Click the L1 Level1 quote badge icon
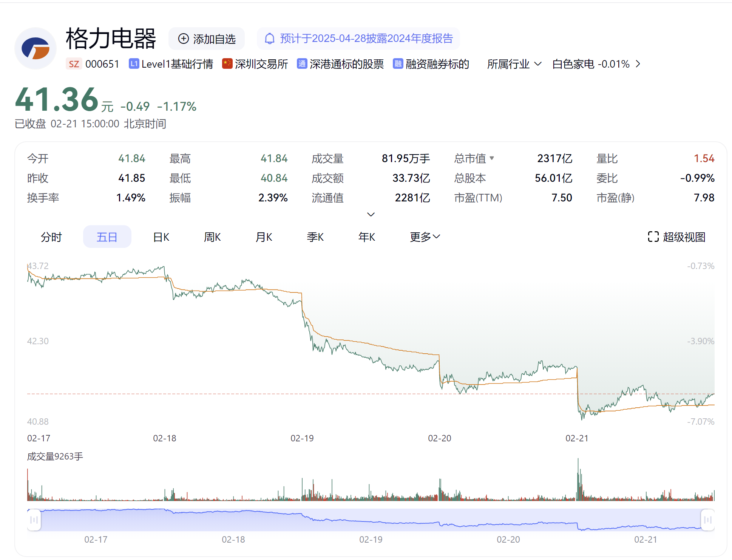This screenshot has width=732, height=560. [x=134, y=64]
